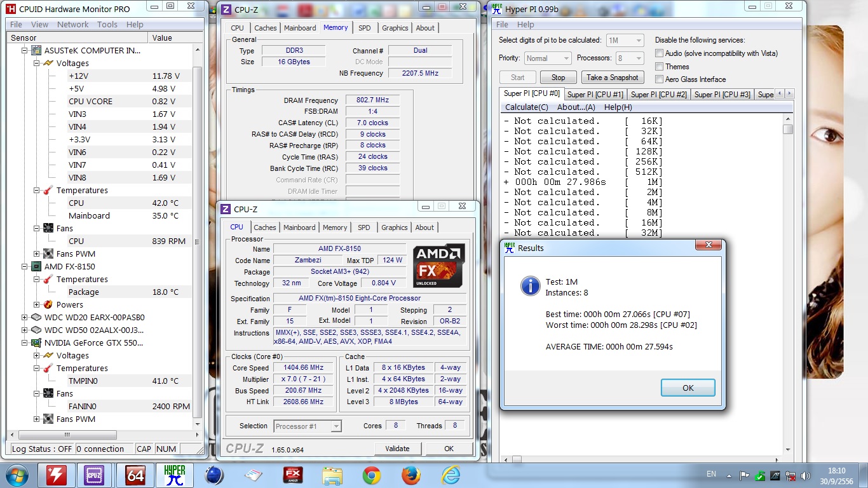Open digits of pi dropdown showing 1M

[x=625, y=40]
